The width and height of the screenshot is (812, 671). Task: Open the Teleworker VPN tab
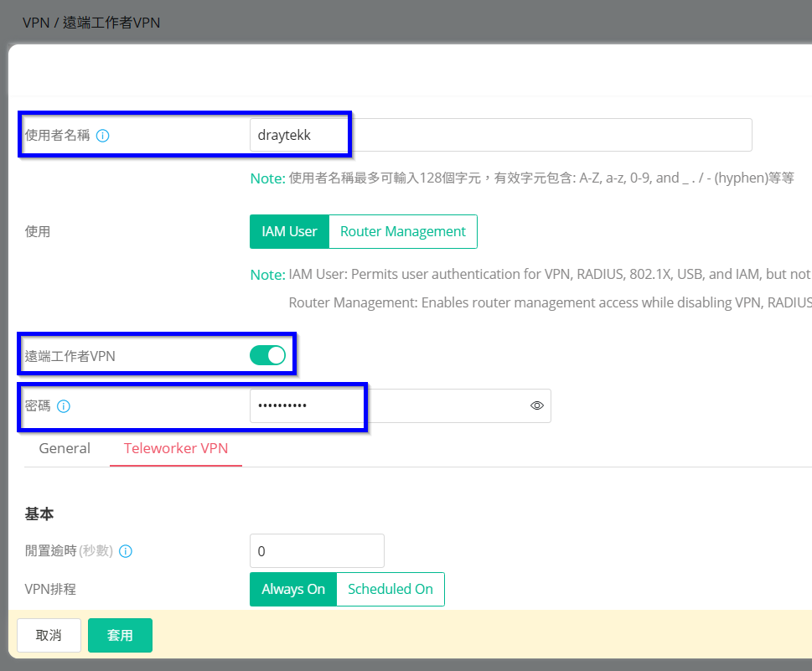click(x=176, y=448)
